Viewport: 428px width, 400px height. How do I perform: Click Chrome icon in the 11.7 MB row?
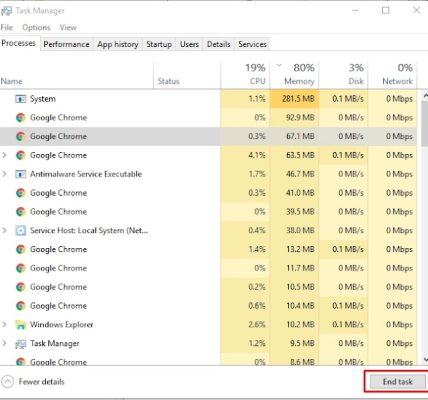pyautogui.click(x=21, y=268)
